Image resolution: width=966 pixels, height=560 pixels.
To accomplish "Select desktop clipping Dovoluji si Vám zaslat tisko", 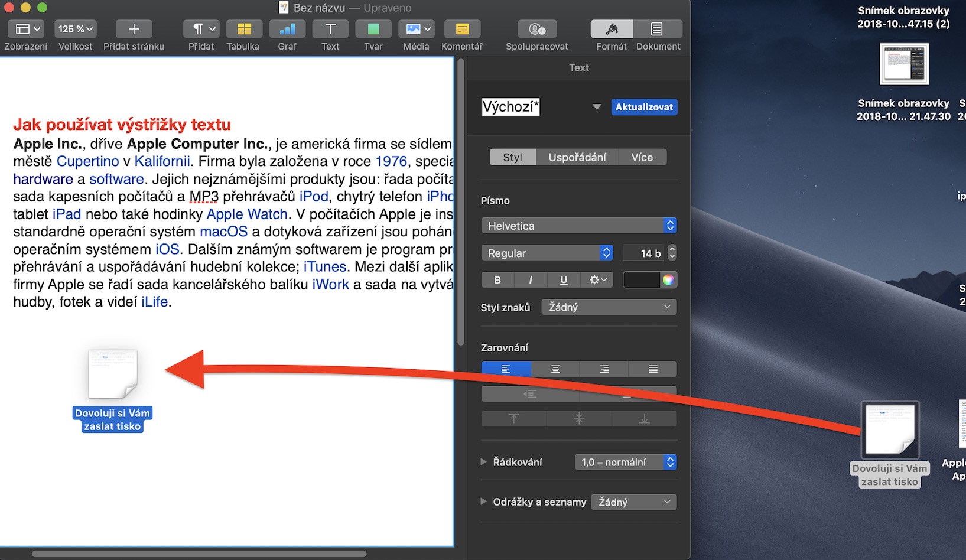I will (x=889, y=445).
